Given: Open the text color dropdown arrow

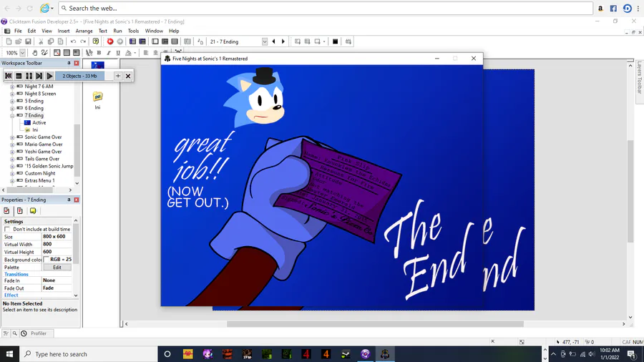Looking at the screenshot, I should tap(135, 53).
